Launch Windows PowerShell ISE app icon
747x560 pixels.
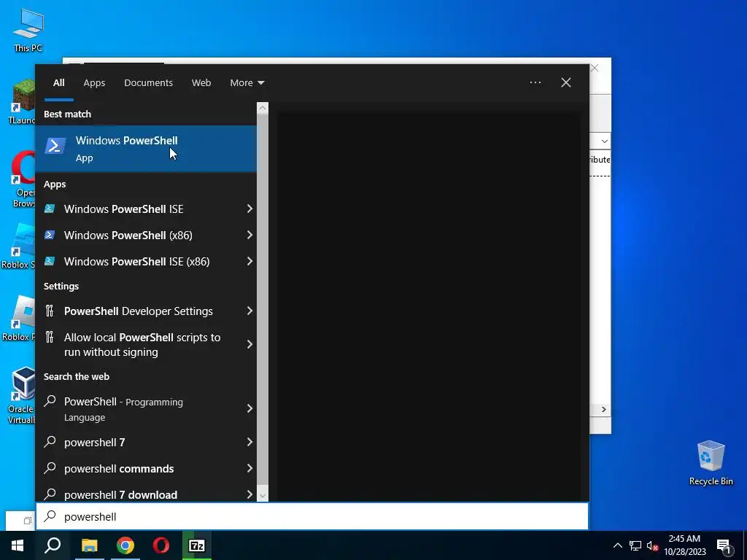coord(50,209)
